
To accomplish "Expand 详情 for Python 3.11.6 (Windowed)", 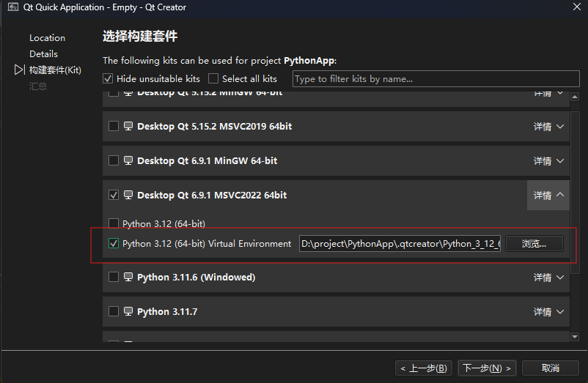I will 548,278.
